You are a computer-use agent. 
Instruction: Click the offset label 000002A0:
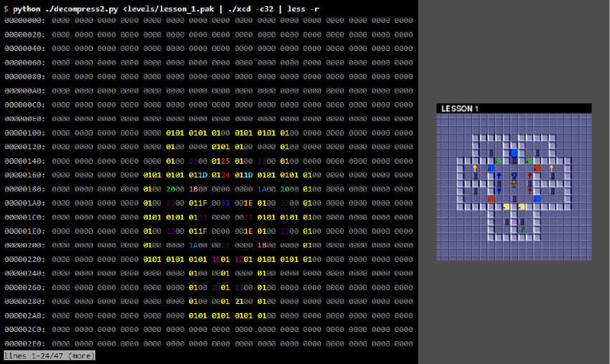click(x=25, y=315)
